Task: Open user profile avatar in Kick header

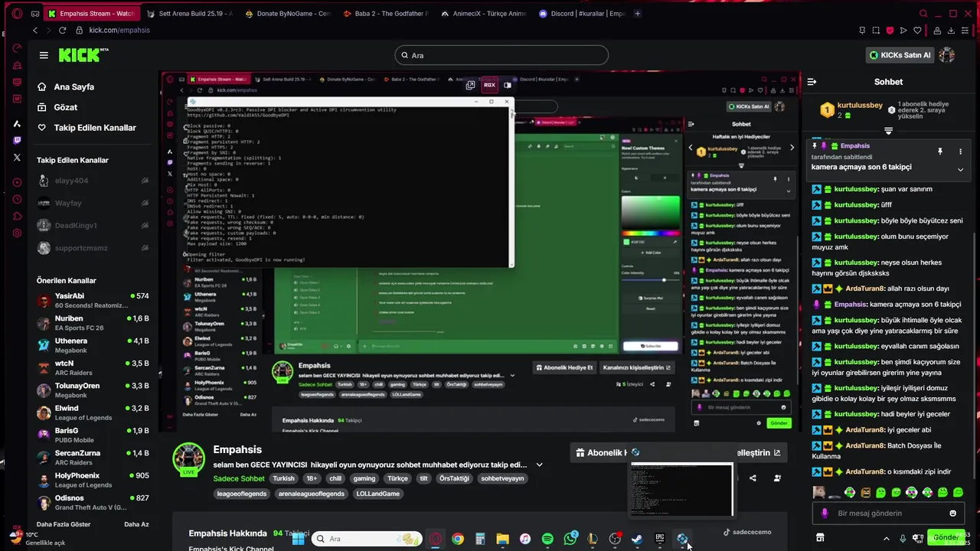Action: (946, 55)
